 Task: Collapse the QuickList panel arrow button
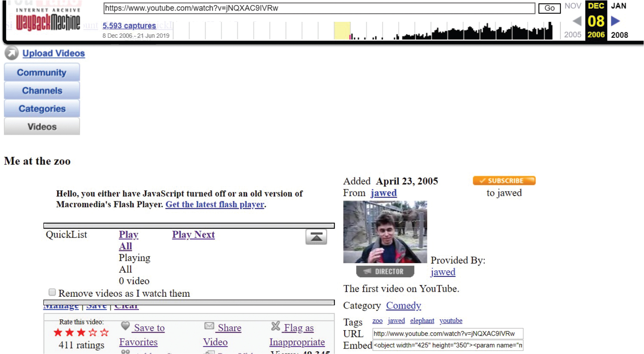pyautogui.click(x=316, y=237)
